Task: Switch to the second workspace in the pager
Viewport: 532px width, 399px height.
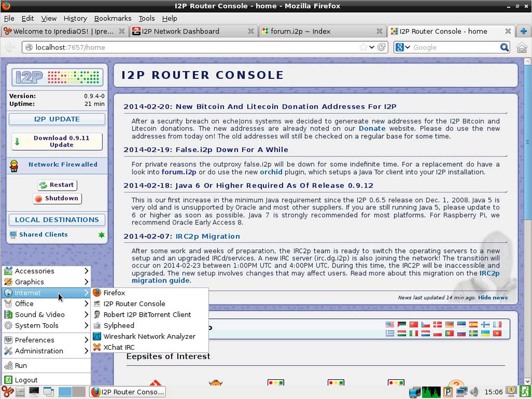Action: [79, 392]
